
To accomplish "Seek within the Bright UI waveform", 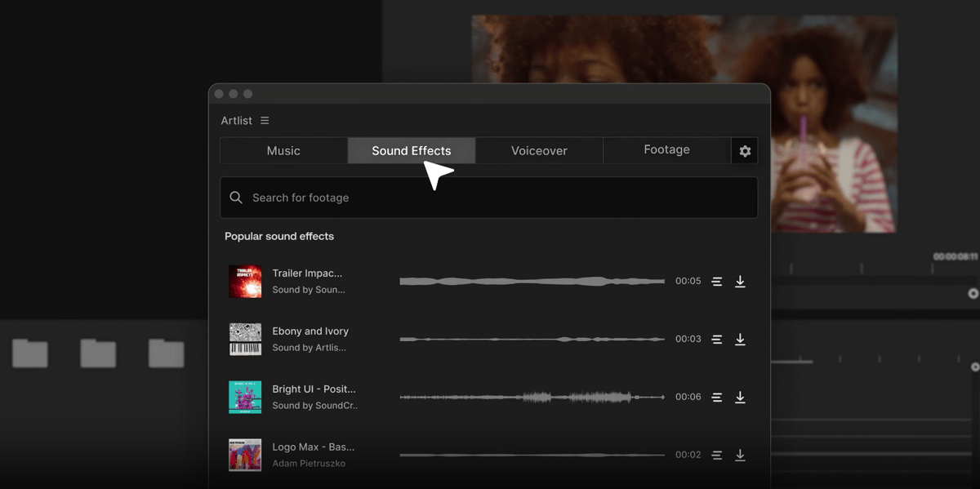I will click(x=532, y=398).
